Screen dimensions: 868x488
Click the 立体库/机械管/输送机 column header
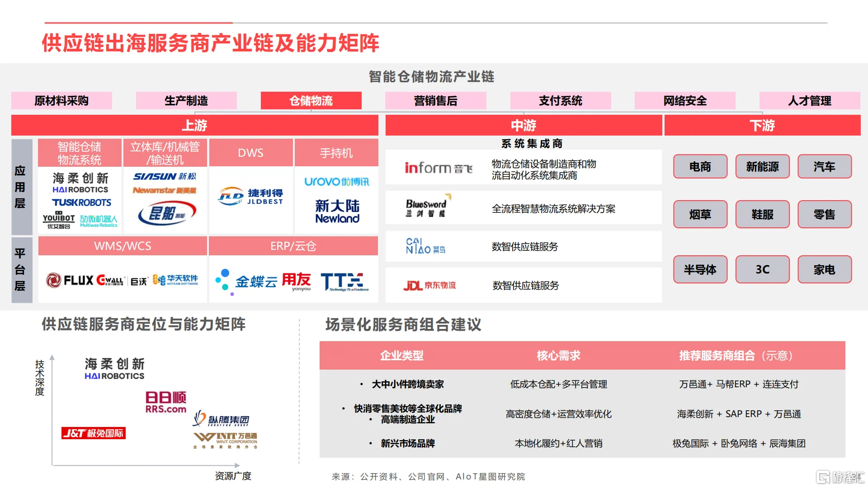click(x=165, y=153)
